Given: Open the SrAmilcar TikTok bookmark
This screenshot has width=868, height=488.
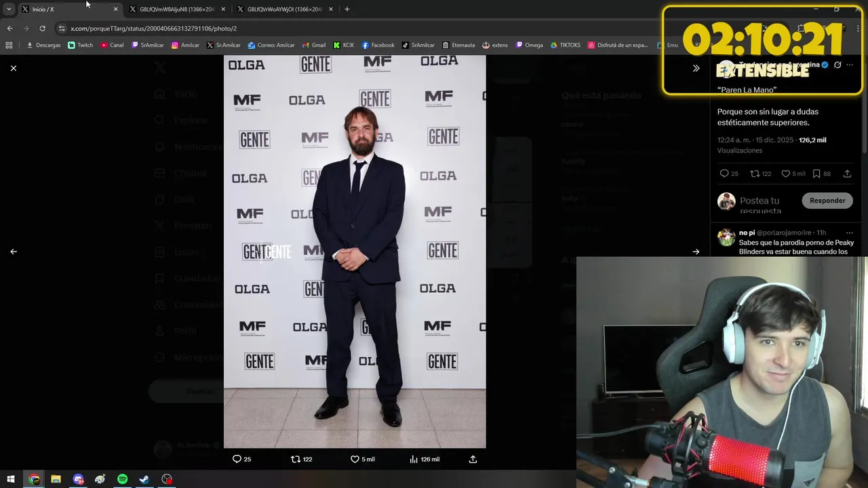Looking at the screenshot, I should 418,45.
